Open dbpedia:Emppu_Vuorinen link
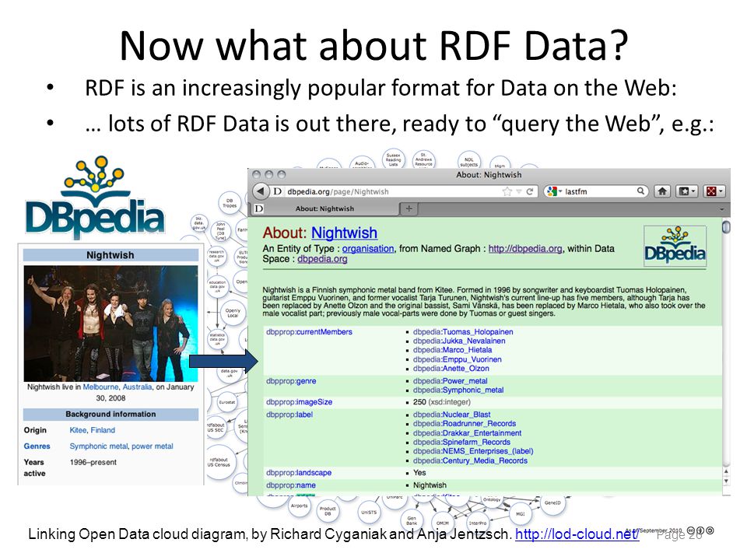 458,359
